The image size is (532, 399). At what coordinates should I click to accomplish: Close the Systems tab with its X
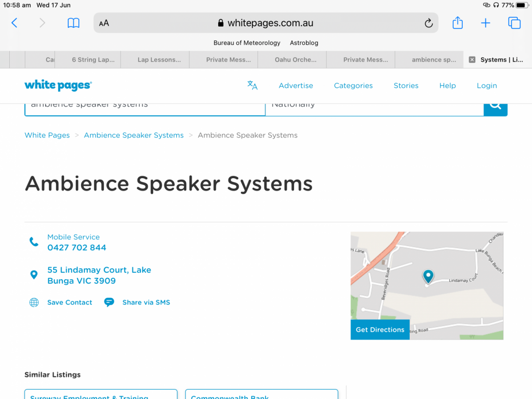click(x=472, y=59)
